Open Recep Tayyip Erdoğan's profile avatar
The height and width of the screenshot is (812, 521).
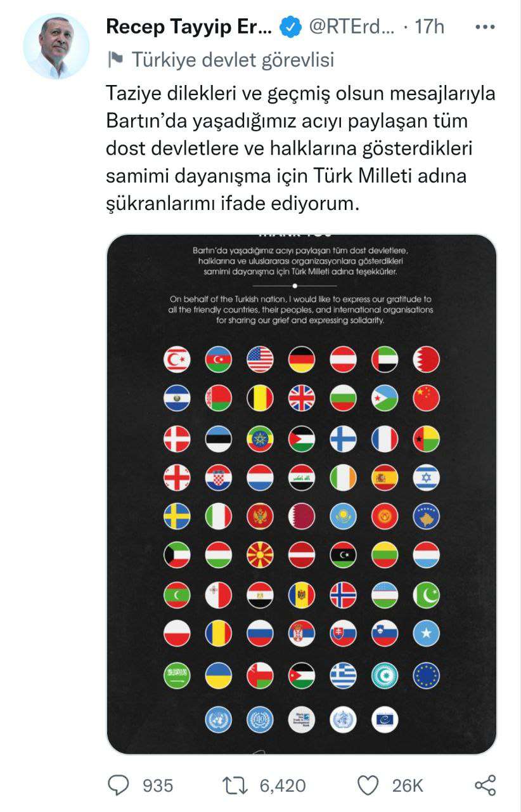click(x=56, y=46)
